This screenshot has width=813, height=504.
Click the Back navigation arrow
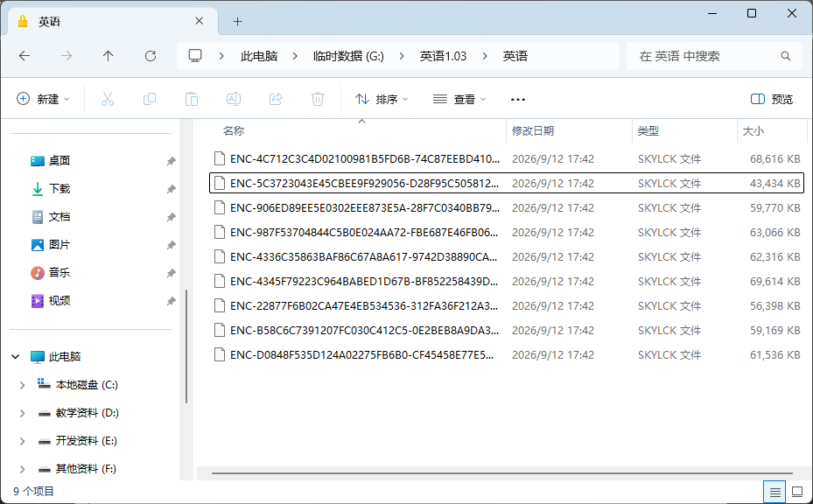25,56
